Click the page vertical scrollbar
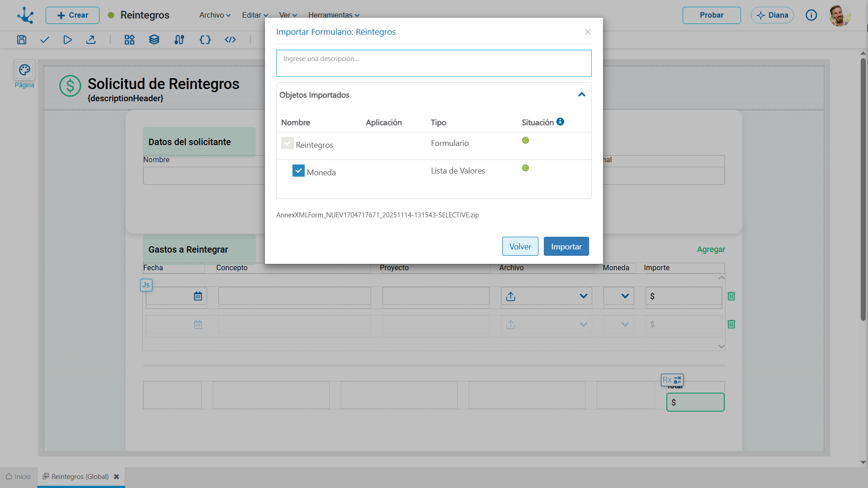This screenshot has width=868, height=488. tap(863, 190)
